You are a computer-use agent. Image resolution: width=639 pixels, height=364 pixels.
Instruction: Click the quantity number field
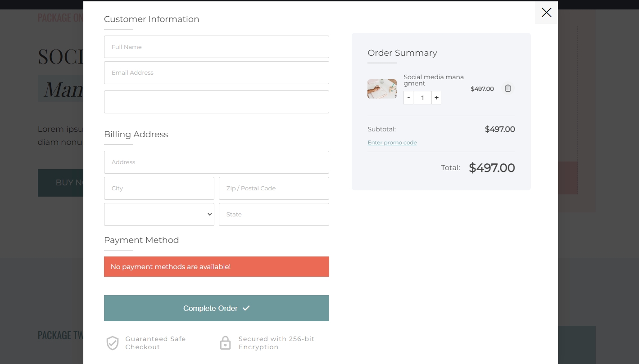pyautogui.click(x=422, y=98)
